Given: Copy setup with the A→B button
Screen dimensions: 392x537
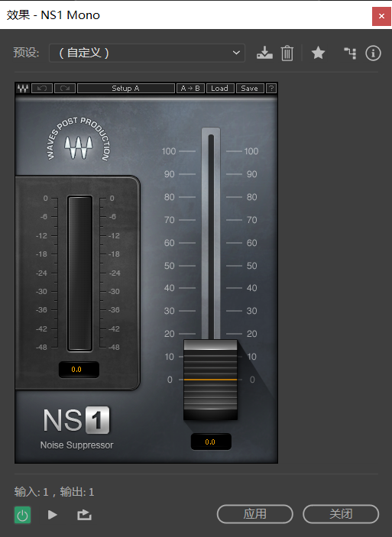Looking at the screenshot, I should tap(190, 89).
